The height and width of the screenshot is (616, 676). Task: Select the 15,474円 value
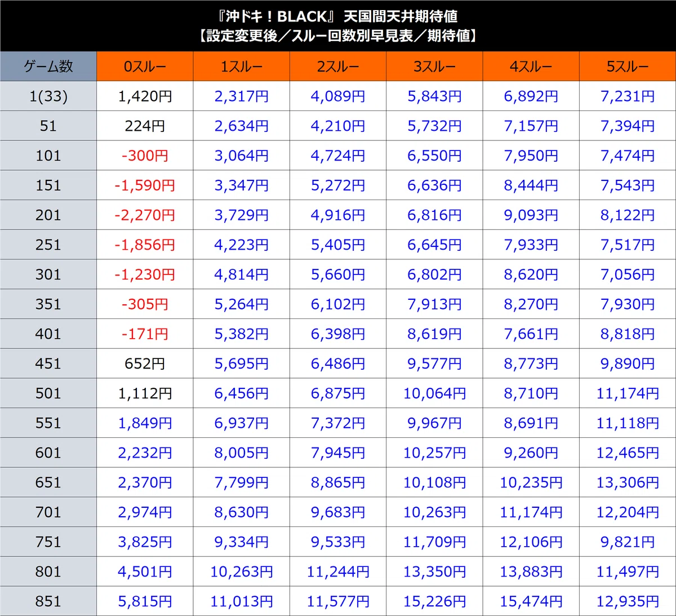click(531, 601)
